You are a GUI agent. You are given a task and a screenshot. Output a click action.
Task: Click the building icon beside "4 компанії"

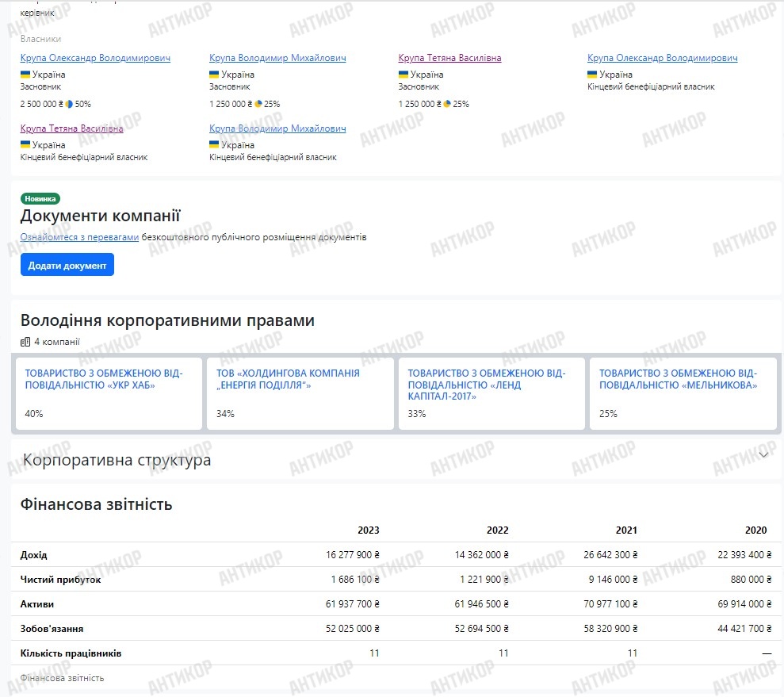[x=25, y=342]
